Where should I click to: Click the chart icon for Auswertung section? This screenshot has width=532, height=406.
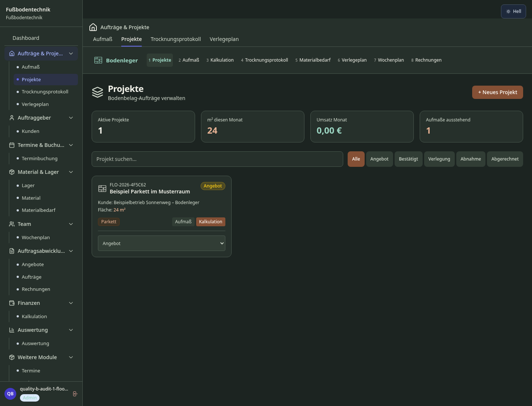[x=12, y=330]
